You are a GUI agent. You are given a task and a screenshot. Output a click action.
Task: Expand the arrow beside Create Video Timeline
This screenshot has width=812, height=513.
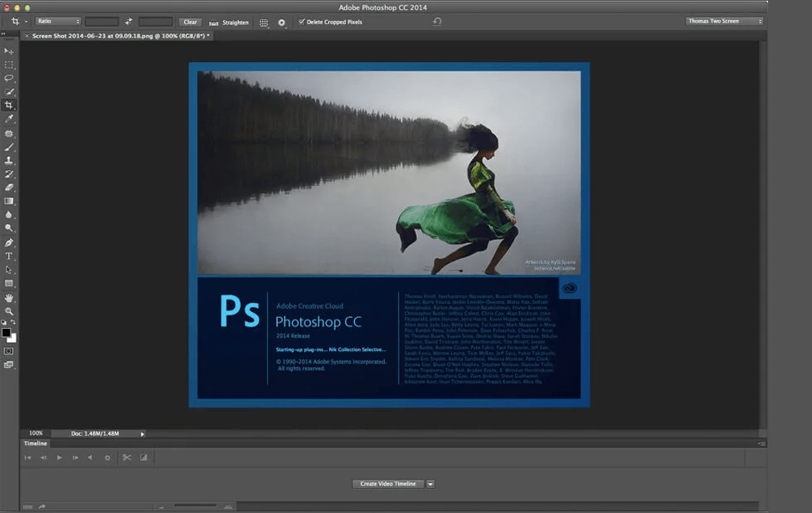point(430,484)
